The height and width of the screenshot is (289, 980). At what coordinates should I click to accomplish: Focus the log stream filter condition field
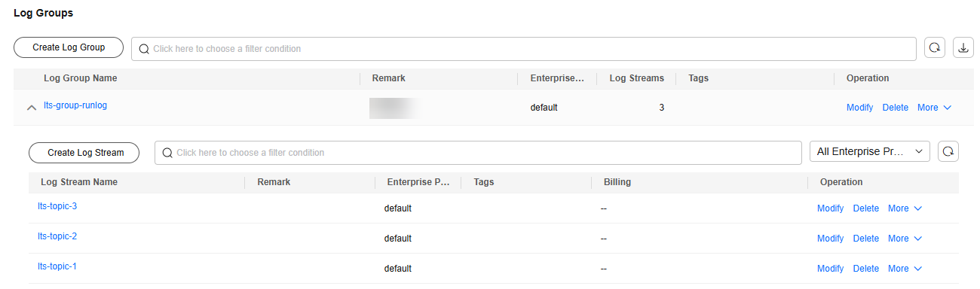[x=478, y=153]
